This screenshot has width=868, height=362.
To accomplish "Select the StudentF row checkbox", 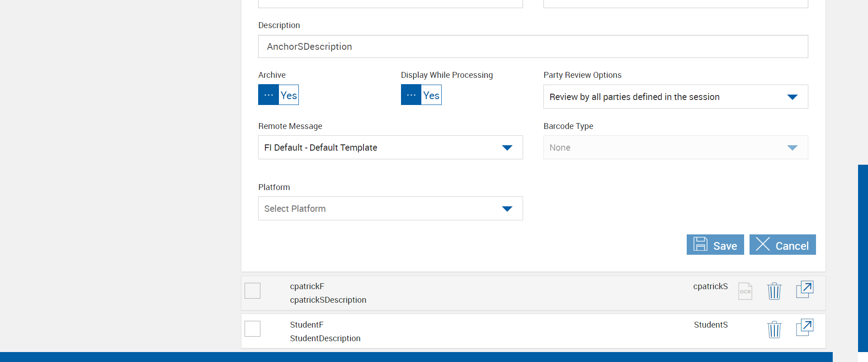I will click(253, 329).
